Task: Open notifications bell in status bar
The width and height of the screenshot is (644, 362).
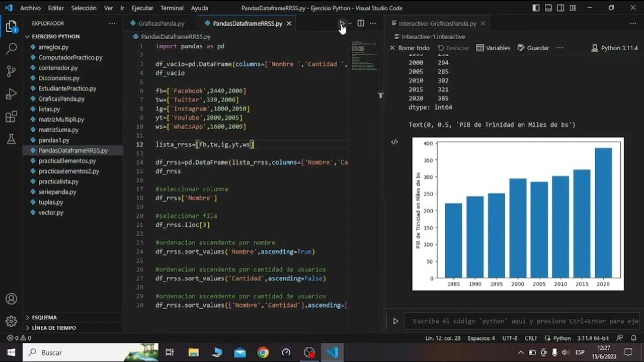Action: coord(633,338)
